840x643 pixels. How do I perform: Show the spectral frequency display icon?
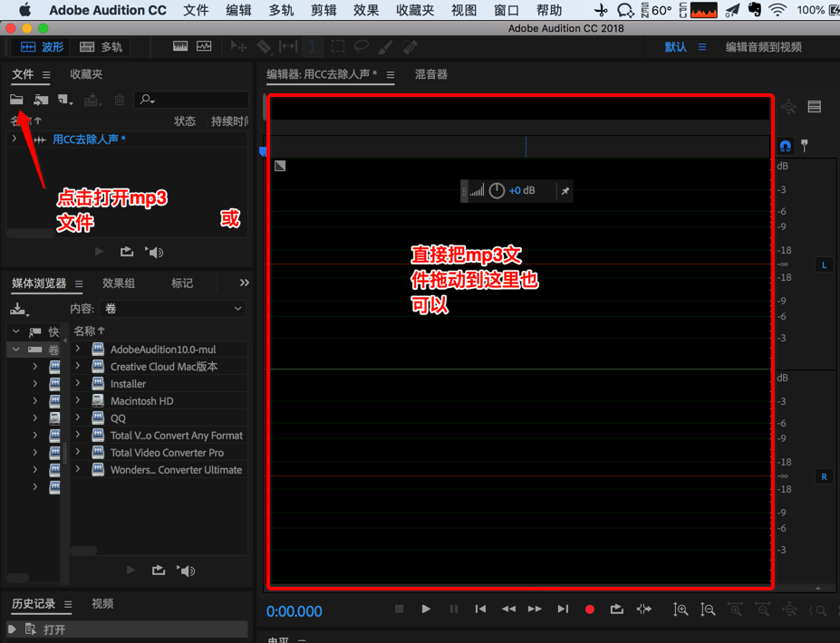click(180, 46)
